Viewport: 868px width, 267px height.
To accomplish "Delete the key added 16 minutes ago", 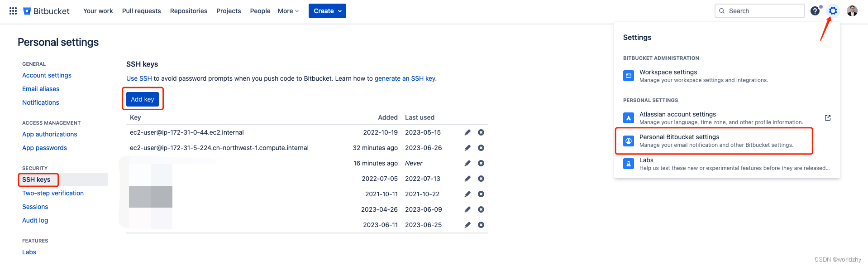I will coord(481,163).
